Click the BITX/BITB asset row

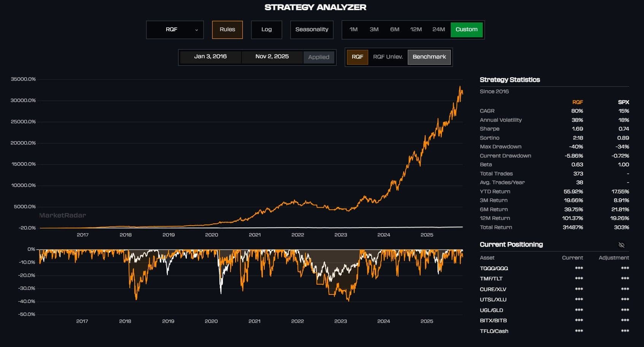point(493,321)
